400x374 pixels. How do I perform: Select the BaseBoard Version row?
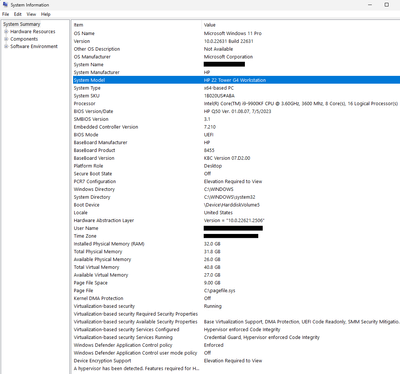(236, 158)
